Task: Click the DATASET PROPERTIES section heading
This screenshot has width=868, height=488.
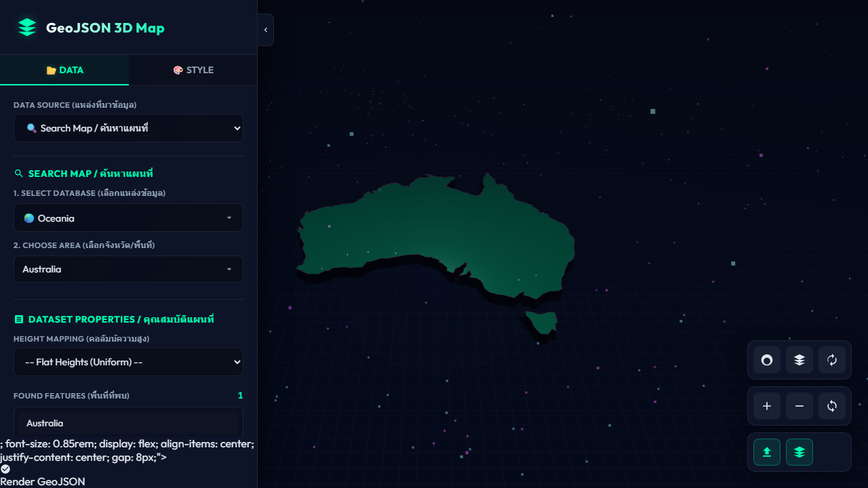Action: pos(121,319)
